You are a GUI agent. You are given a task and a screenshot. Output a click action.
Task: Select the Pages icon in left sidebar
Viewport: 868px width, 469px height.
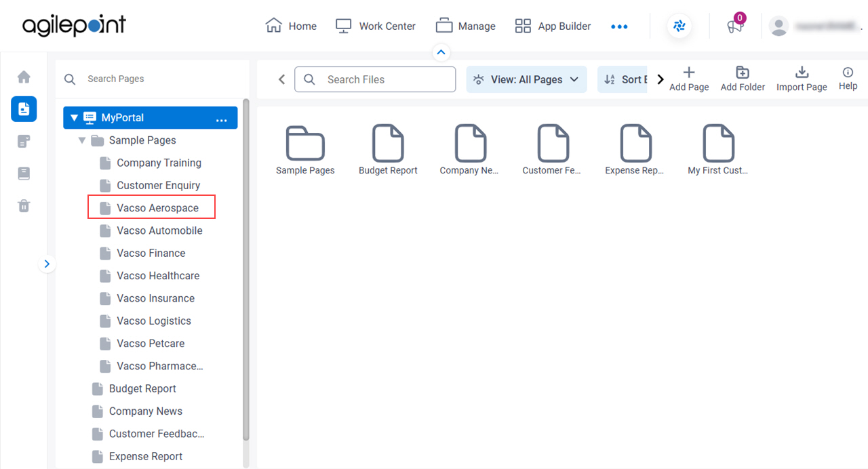(x=24, y=108)
